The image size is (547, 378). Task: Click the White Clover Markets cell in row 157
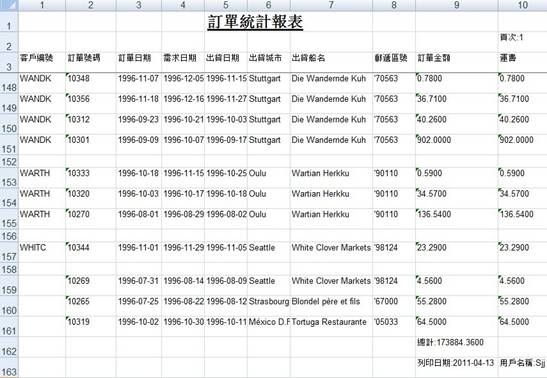point(331,252)
